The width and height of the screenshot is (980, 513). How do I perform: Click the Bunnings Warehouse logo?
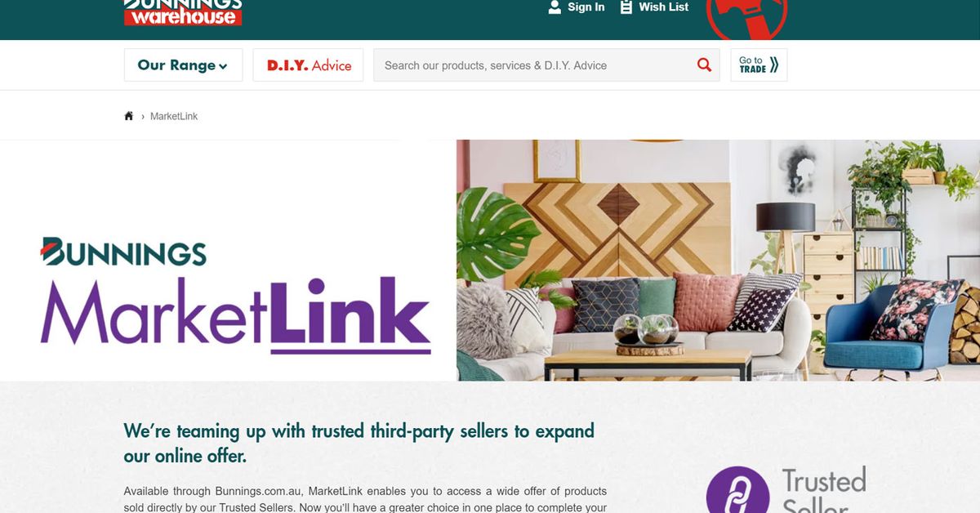(183, 12)
